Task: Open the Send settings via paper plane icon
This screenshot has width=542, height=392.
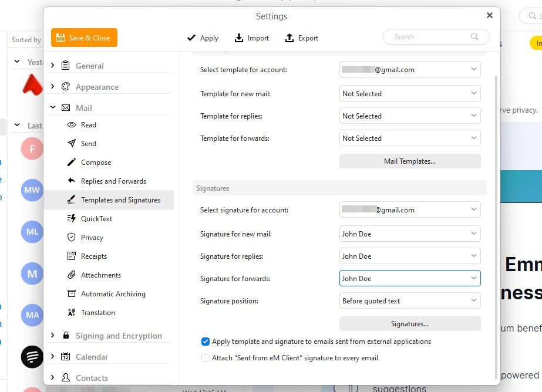Action: [x=70, y=143]
